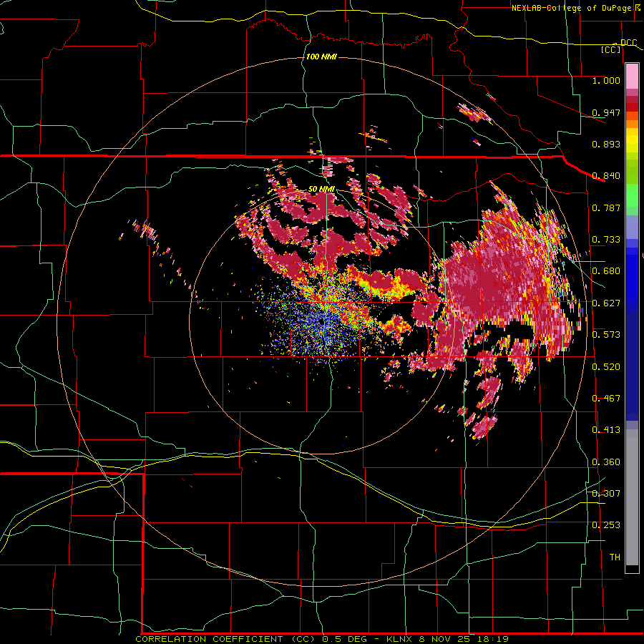
Task: Click the 0.413 color scale label
Action: pyautogui.click(x=606, y=430)
